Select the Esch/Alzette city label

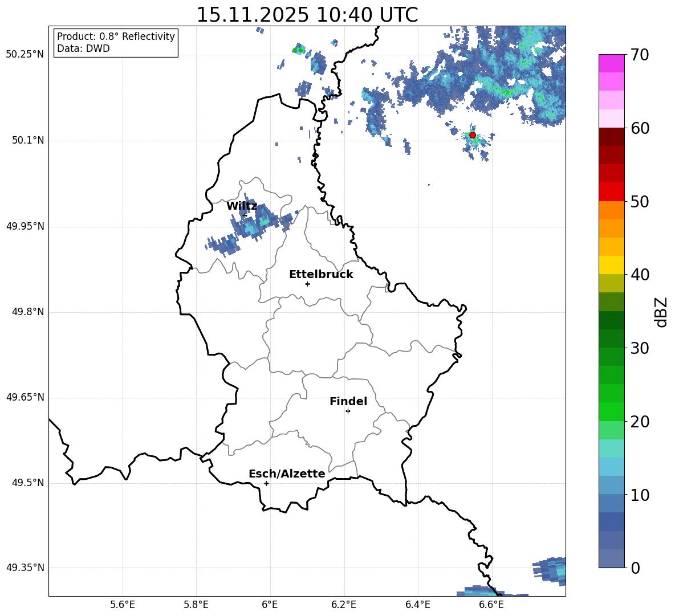(287, 474)
